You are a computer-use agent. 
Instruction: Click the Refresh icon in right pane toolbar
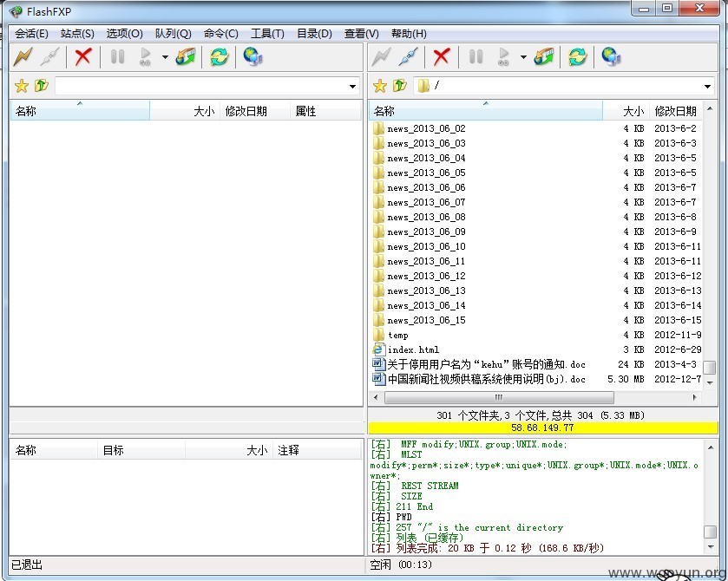point(578,57)
